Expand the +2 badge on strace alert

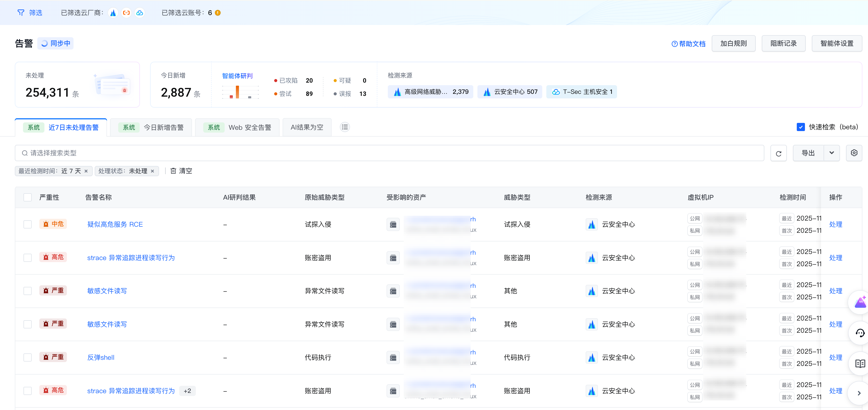point(187,391)
